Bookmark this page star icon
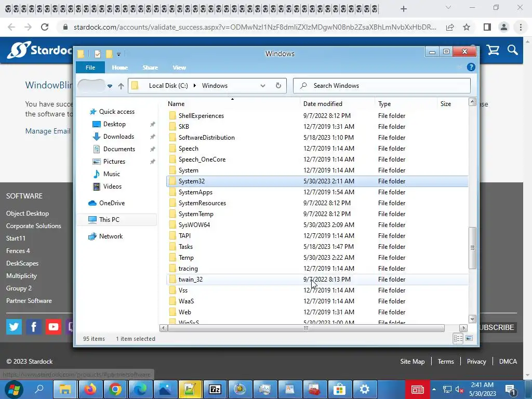Viewport: 532px width, 399px height. tap(467, 27)
